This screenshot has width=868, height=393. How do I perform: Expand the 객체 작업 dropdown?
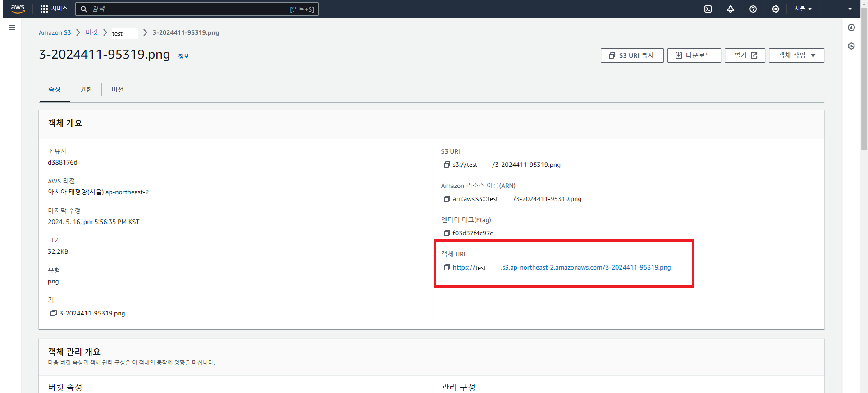coord(796,55)
